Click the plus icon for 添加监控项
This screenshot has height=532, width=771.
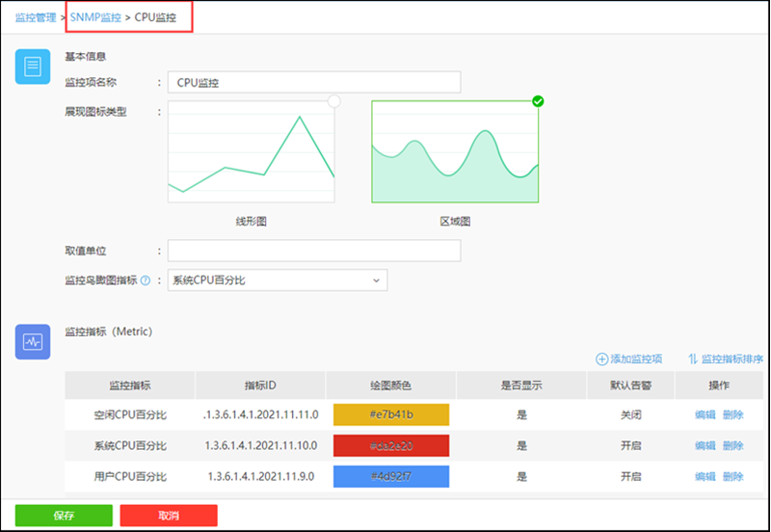coord(602,359)
